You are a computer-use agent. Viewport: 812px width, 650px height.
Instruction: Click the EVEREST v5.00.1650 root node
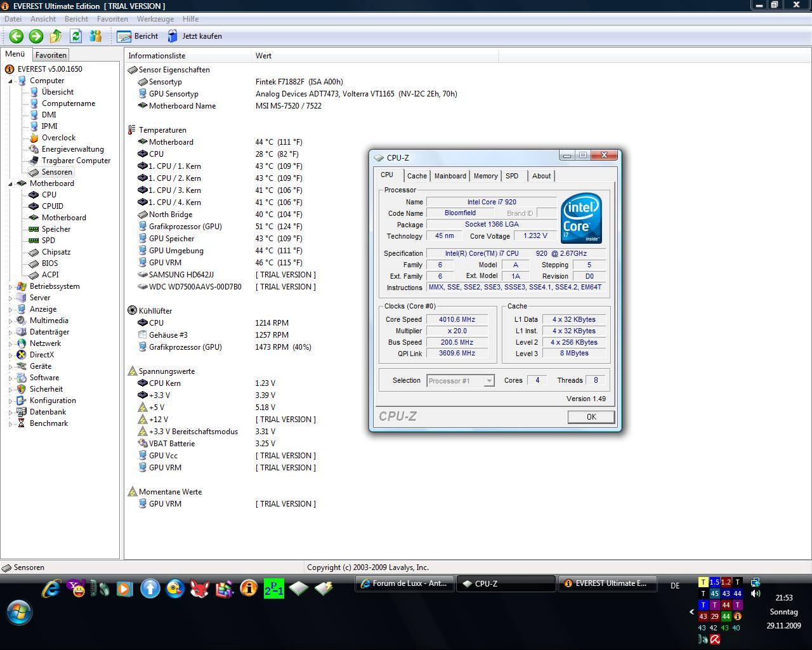click(x=49, y=69)
